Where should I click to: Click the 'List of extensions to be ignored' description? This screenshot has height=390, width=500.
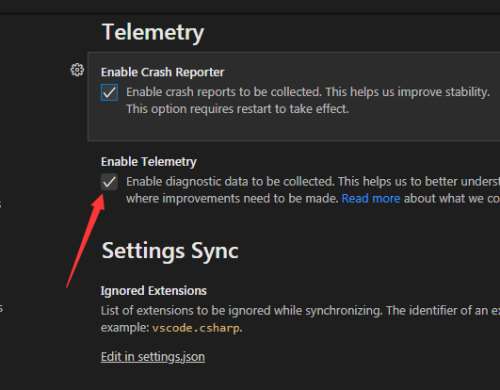coord(300,311)
